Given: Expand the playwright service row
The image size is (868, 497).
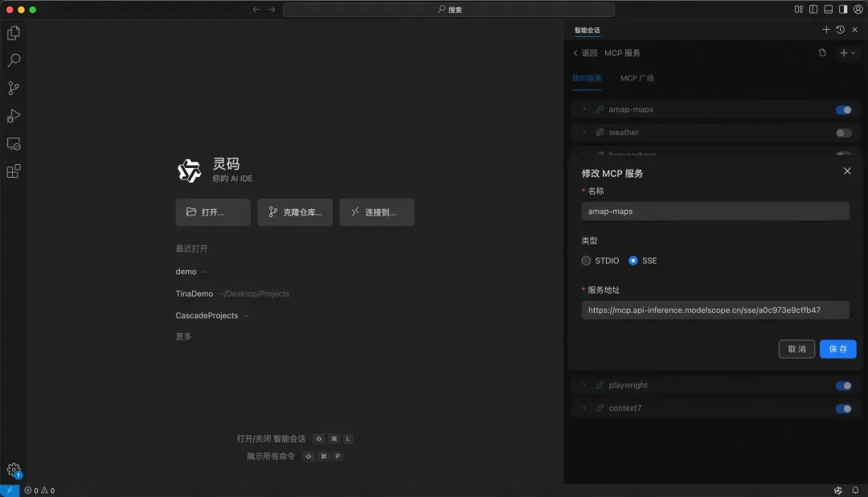Looking at the screenshot, I should point(583,385).
